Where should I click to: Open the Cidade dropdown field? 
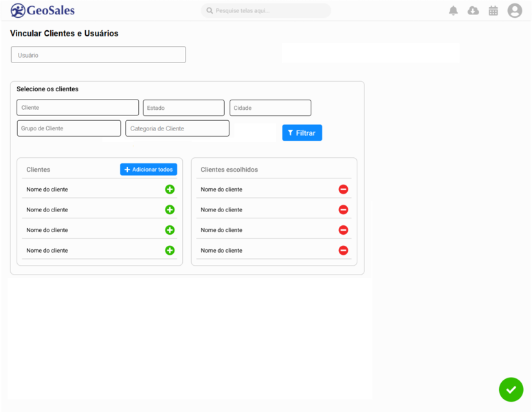point(270,108)
